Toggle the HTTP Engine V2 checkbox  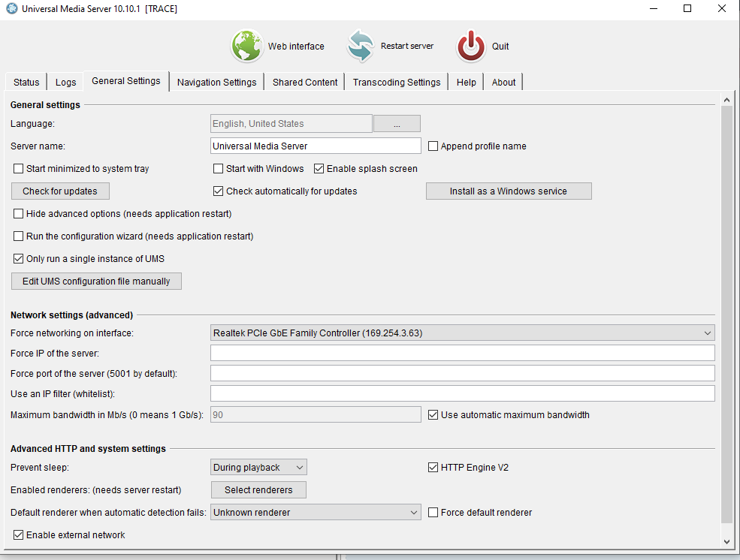coord(433,468)
